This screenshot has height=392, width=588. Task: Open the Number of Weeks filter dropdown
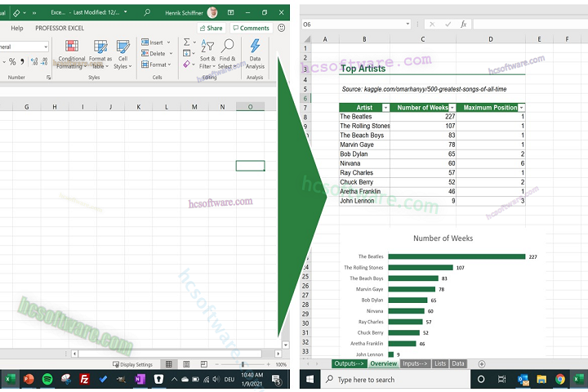pyautogui.click(x=452, y=108)
